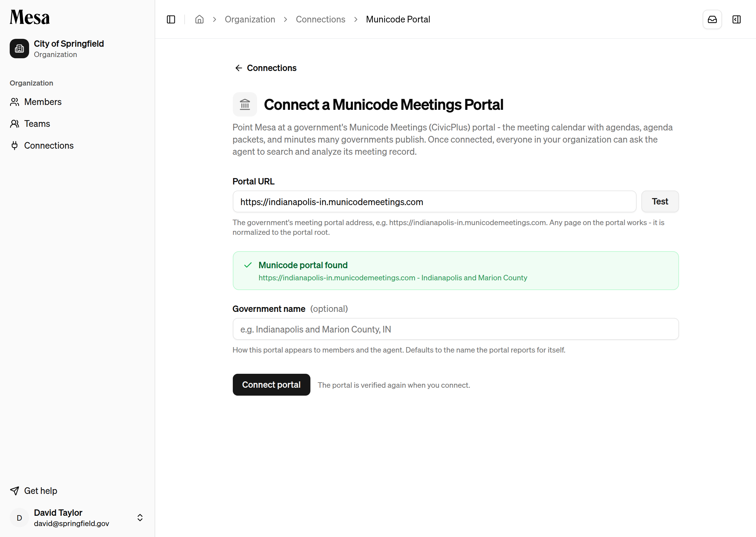756x537 pixels.
Task: Click the Mesa logo
Action: pos(30,17)
